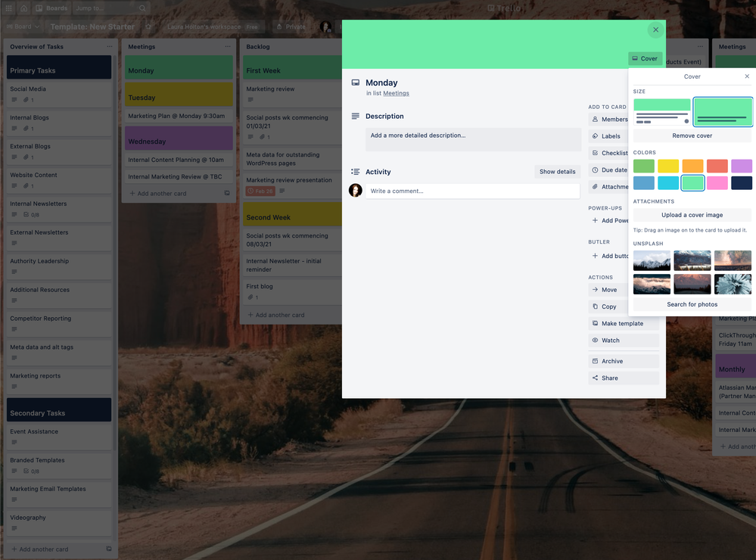
Task: Toggle Watch on this card
Action: click(624, 341)
